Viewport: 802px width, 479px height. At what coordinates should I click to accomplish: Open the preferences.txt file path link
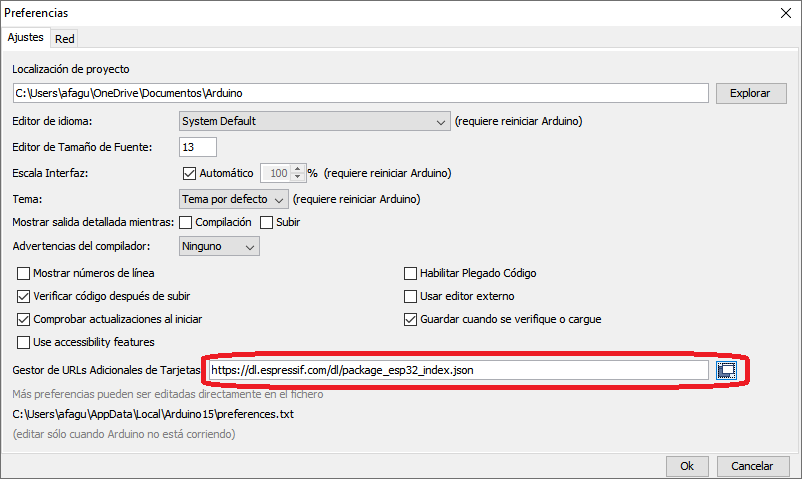point(153,414)
